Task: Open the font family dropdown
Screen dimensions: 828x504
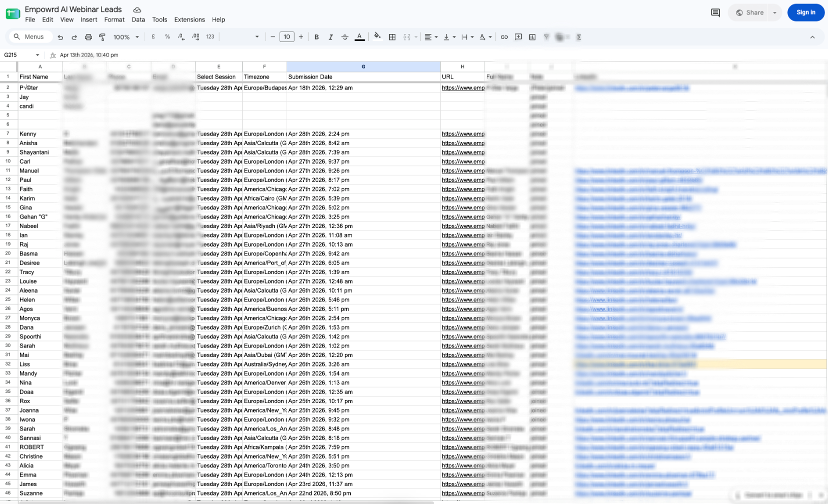Action: coord(241,37)
